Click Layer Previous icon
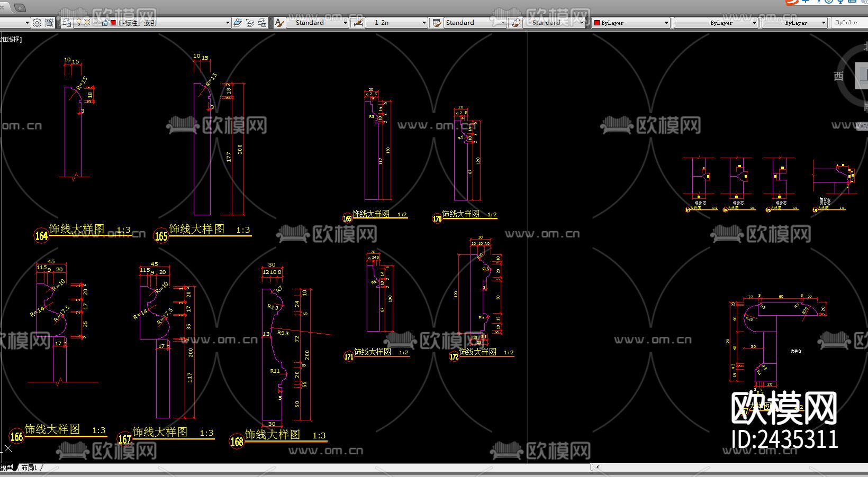Image resolution: width=868 pixels, height=477 pixels. pos(250,23)
